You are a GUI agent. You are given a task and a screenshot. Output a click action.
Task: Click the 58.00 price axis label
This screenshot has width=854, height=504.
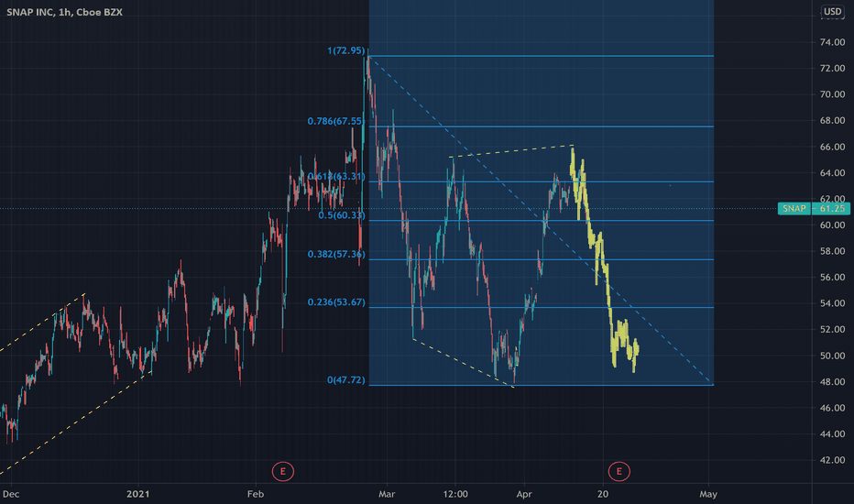[x=832, y=251]
